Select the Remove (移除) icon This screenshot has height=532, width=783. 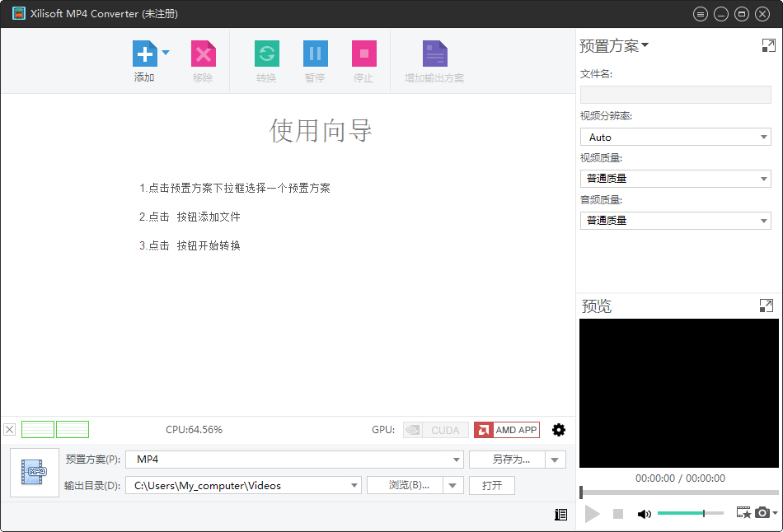(203, 54)
